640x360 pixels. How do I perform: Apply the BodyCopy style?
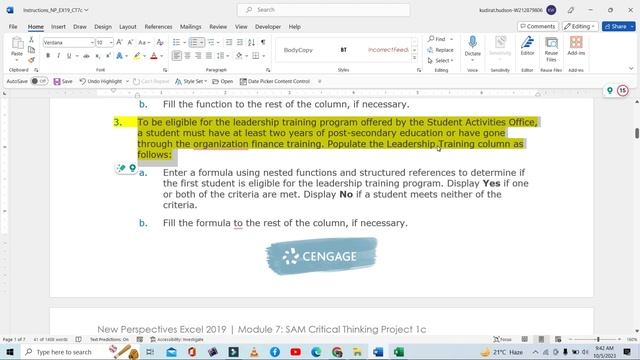click(298, 50)
